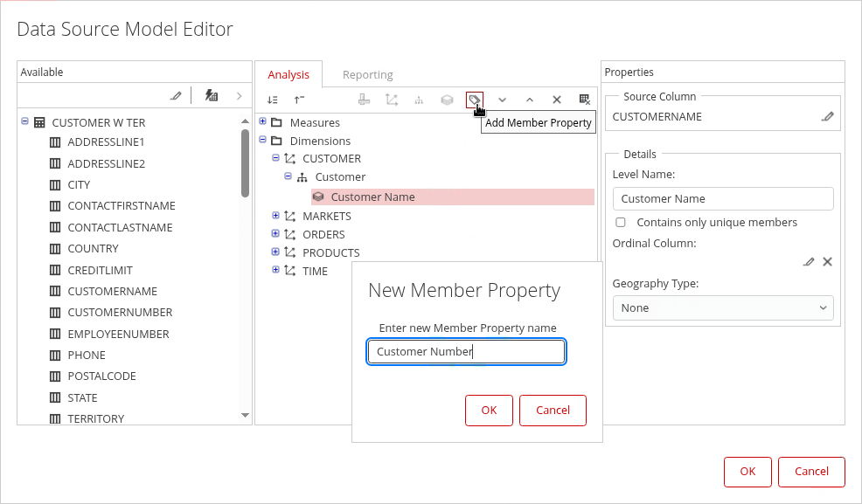Click the clear model table icon
Image resolution: width=862 pixels, height=504 pixels.
[x=584, y=100]
